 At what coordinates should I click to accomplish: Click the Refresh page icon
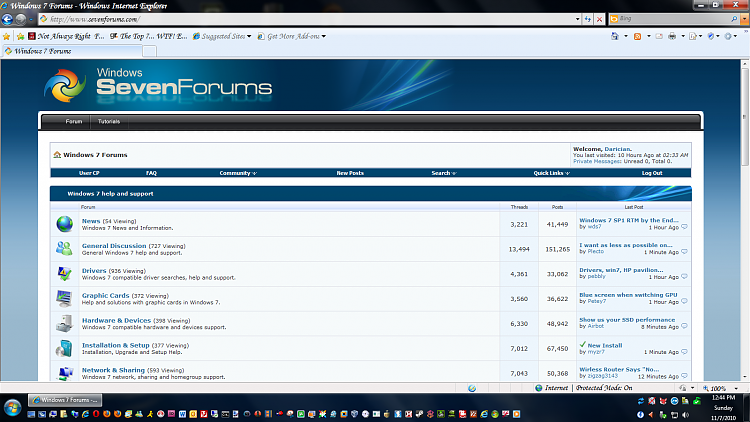tap(588, 19)
